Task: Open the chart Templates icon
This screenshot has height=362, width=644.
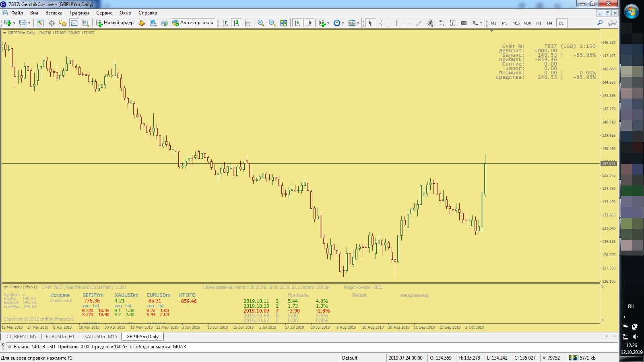Action: click(352, 23)
